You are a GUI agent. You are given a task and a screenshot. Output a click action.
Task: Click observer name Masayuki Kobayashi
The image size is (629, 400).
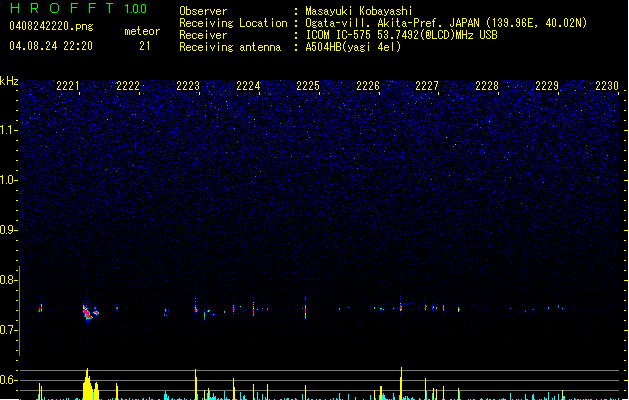click(359, 11)
